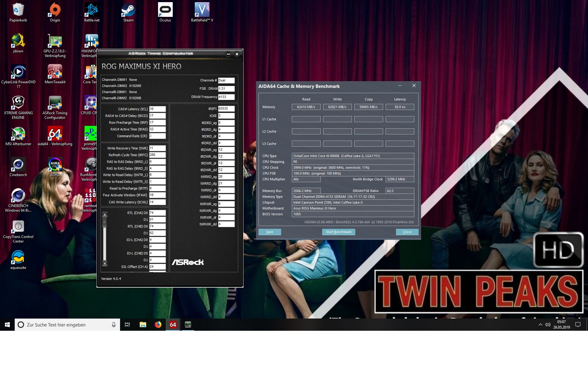
Task: Open the aida64 shortcut on desktop
Action: coord(55,136)
